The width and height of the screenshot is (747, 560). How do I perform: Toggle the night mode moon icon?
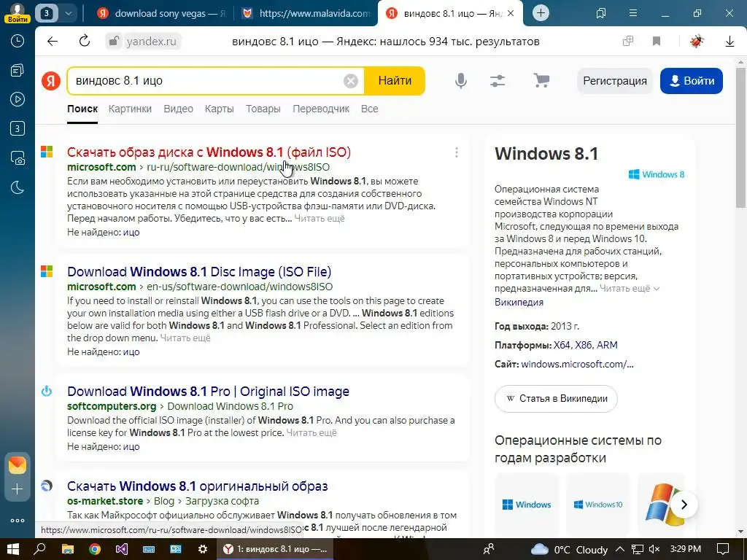(x=18, y=187)
